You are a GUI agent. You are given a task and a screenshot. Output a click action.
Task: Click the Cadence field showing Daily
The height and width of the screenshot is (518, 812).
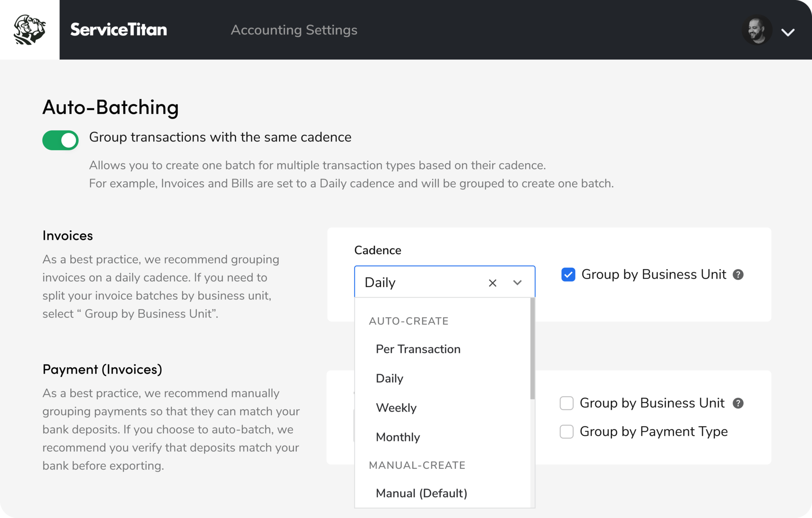pyautogui.click(x=445, y=282)
